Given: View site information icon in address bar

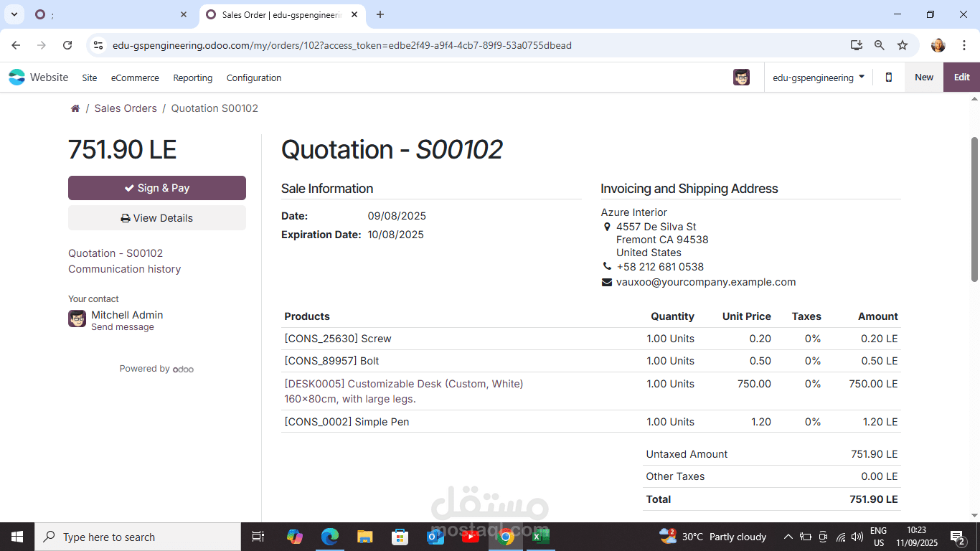Looking at the screenshot, I should (98, 45).
